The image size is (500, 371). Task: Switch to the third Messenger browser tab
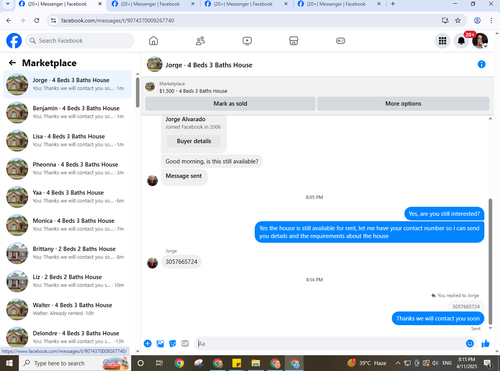(x=243, y=4)
